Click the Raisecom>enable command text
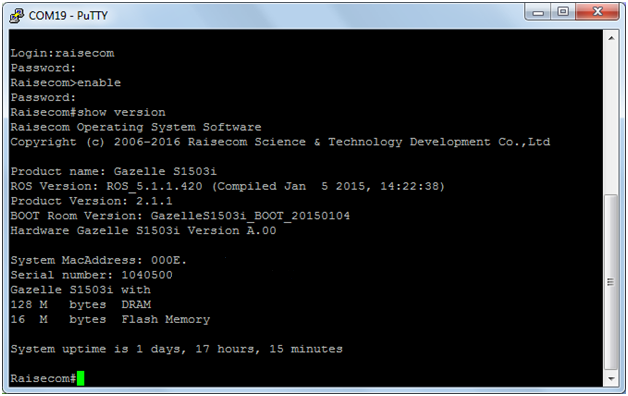The width and height of the screenshot is (628, 396). [x=66, y=83]
